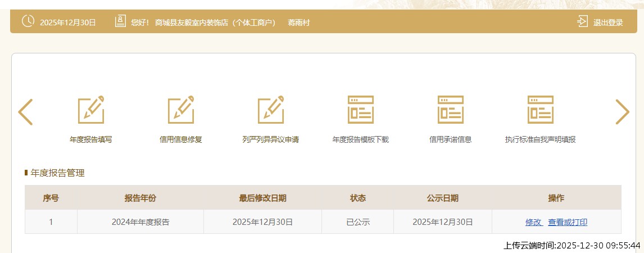This screenshot has width=644, height=253.
Task: Click the logout icon in top bar
Action: pyautogui.click(x=582, y=22)
